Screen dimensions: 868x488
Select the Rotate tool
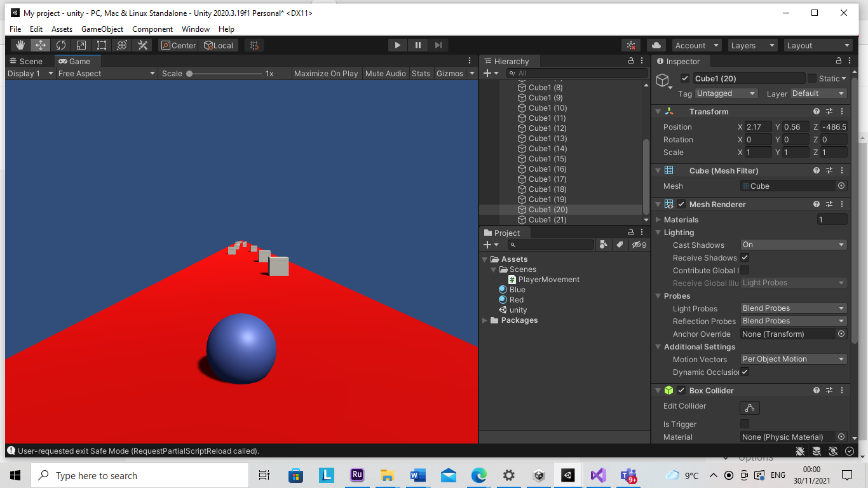(x=61, y=45)
